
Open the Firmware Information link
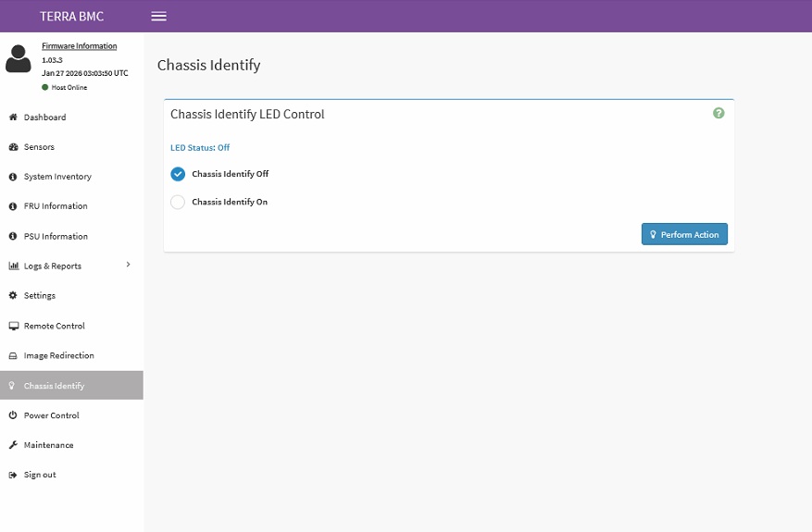pyautogui.click(x=80, y=45)
